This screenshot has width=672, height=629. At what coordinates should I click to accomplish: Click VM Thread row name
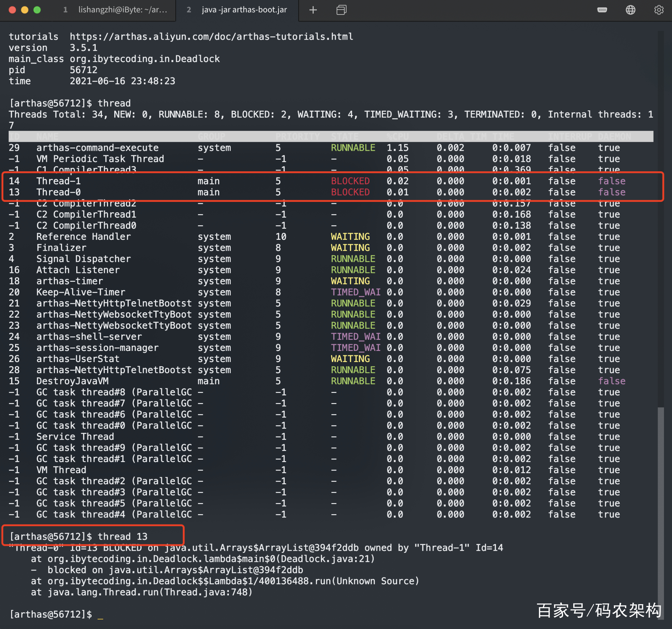click(61, 470)
